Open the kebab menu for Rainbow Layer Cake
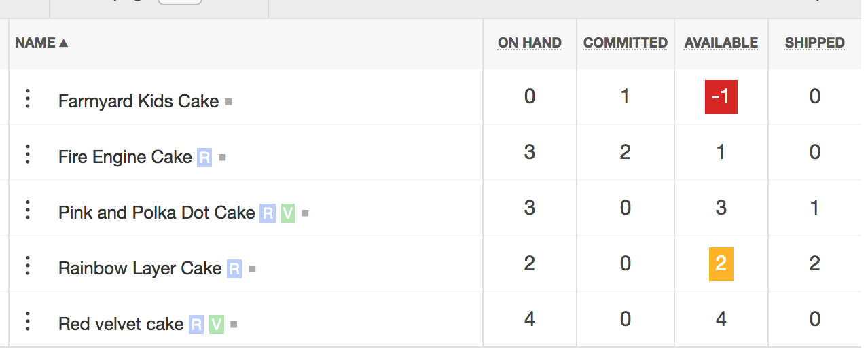Image resolution: width=868 pixels, height=364 pixels. 28,266
